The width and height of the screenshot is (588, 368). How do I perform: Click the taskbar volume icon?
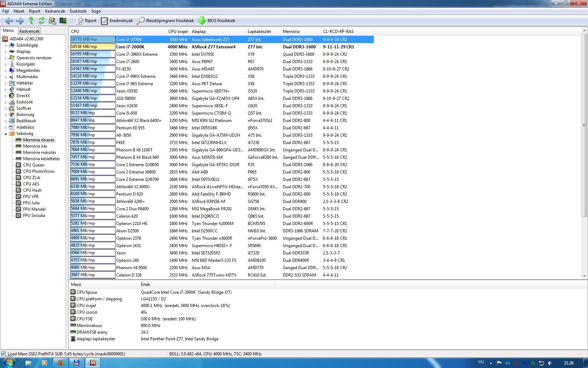tap(550, 363)
